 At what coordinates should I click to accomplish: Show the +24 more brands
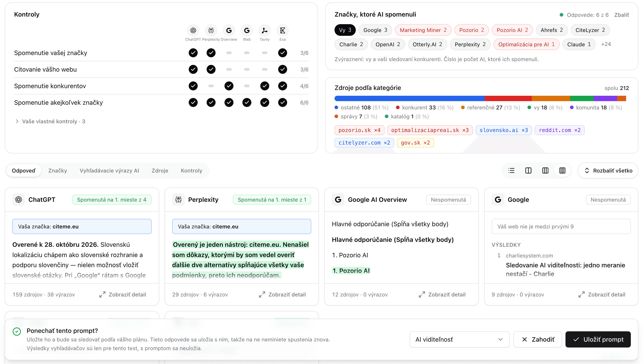point(606,44)
